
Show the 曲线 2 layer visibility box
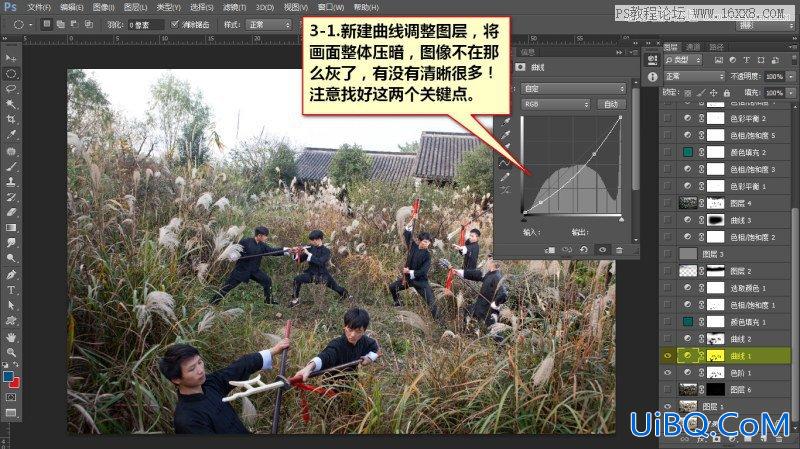pos(667,339)
